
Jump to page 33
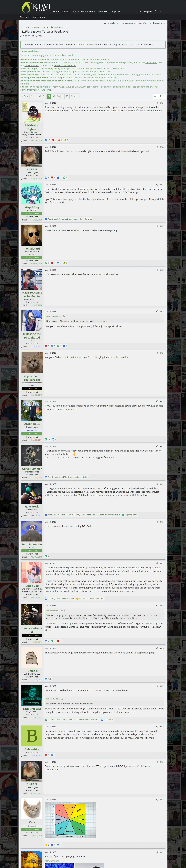(x=54, y=96)
